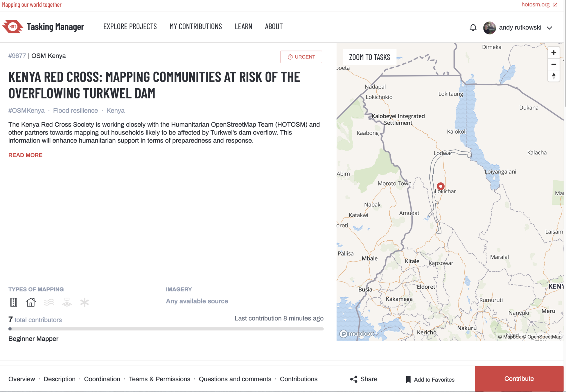Zoom out on the map
This screenshot has width=566, height=392.
click(554, 64)
